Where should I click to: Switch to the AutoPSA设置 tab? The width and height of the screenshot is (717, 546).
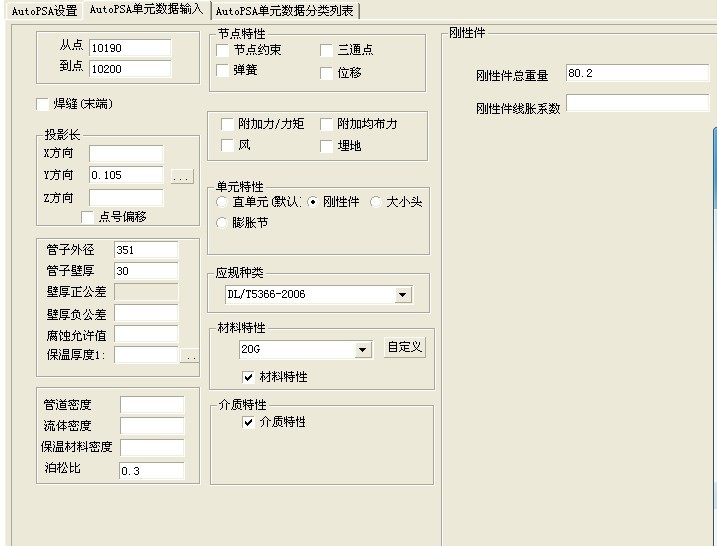[x=44, y=11]
